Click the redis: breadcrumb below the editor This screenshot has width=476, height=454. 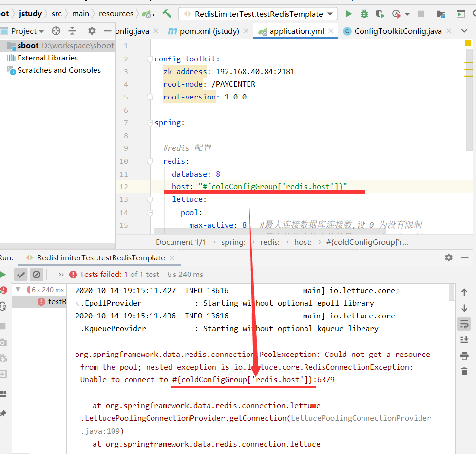tap(270, 242)
